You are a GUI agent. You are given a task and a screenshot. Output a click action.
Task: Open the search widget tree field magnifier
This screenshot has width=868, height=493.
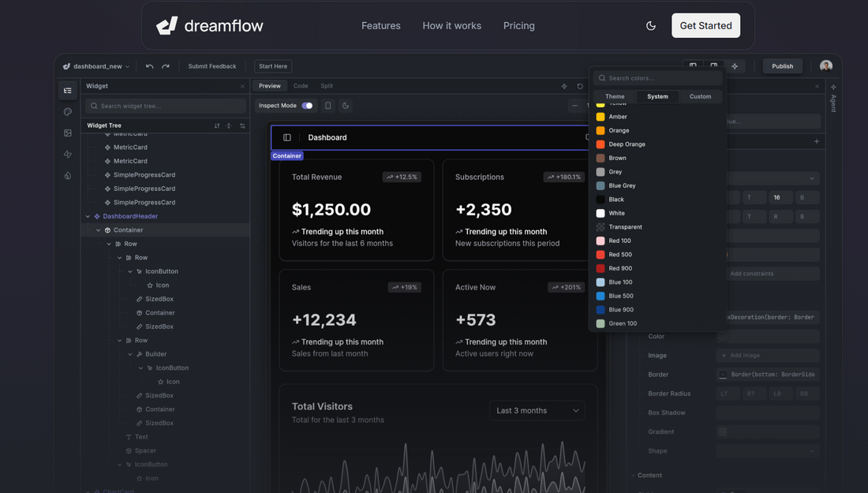click(93, 105)
